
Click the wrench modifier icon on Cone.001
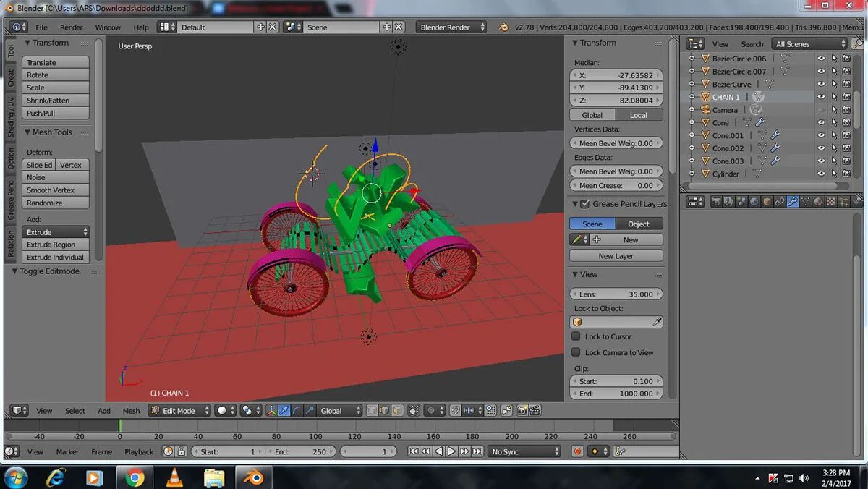pos(775,135)
